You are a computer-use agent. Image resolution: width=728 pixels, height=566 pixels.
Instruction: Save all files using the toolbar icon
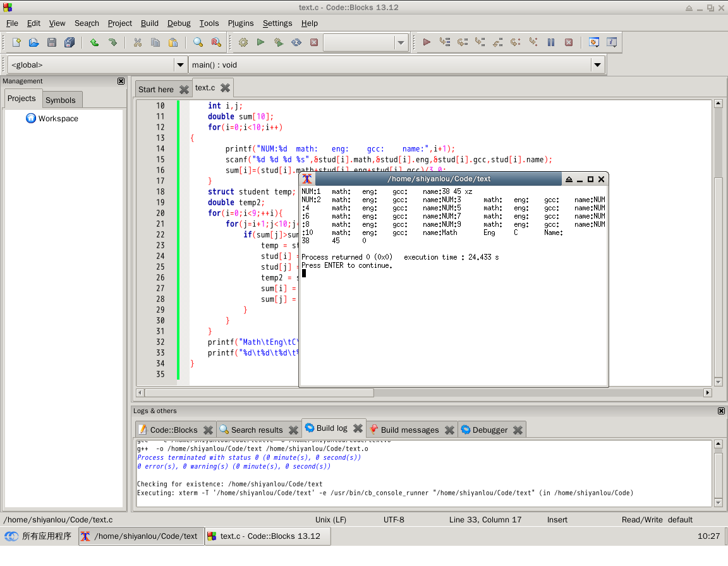coord(69,42)
